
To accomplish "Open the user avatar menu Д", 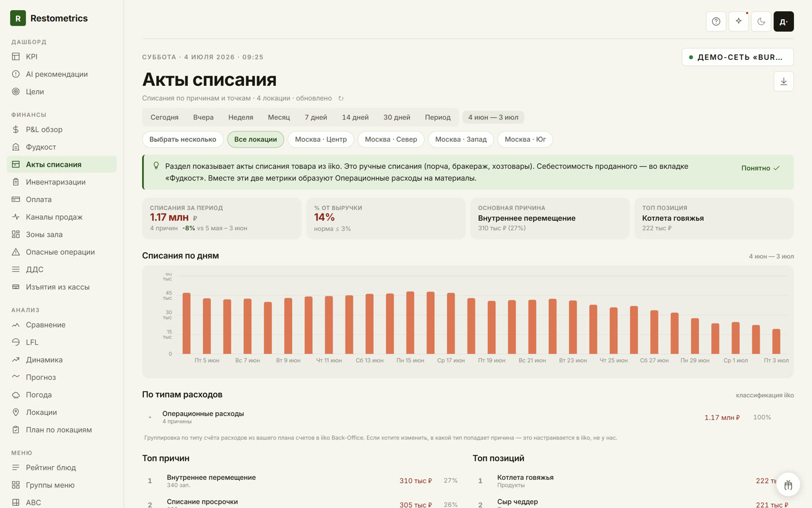I will tap(784, 21).
